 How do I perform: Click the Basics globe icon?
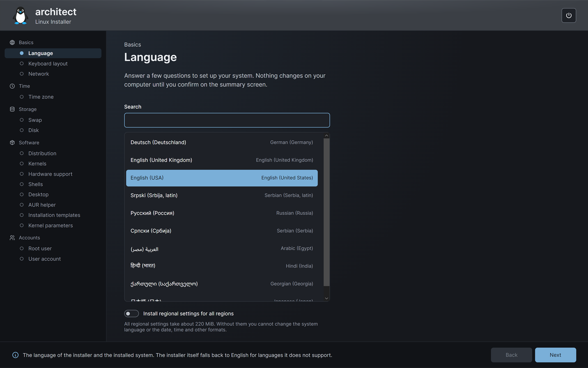(x=12, y=43)
